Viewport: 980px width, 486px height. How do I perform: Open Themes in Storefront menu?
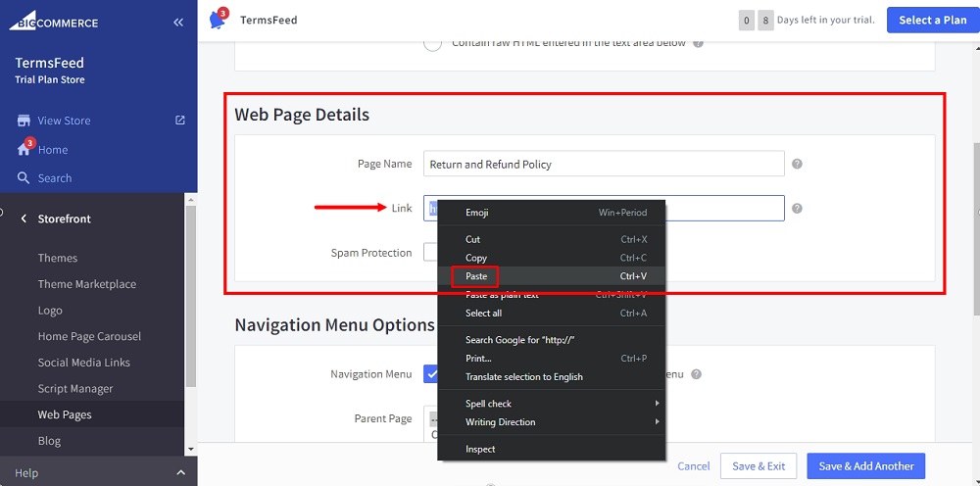pyautogui.click(x=58, y=258)
